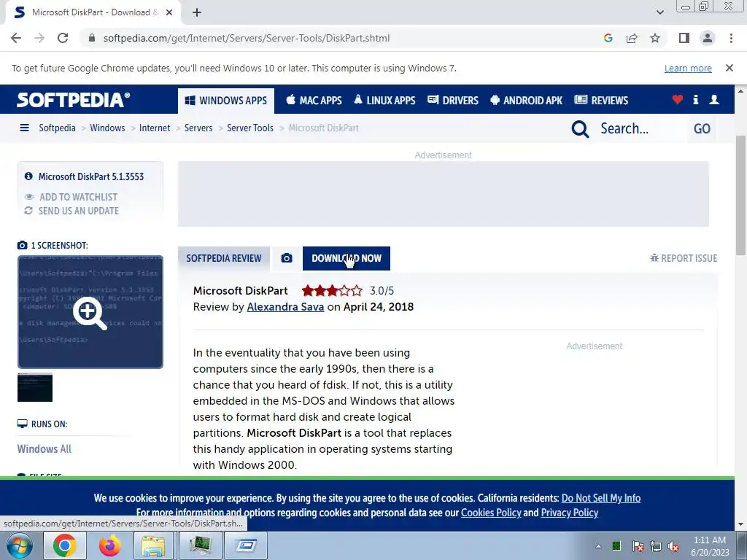Click the GO search button
This screenshot has height=560, width=747.
(702, 128)
